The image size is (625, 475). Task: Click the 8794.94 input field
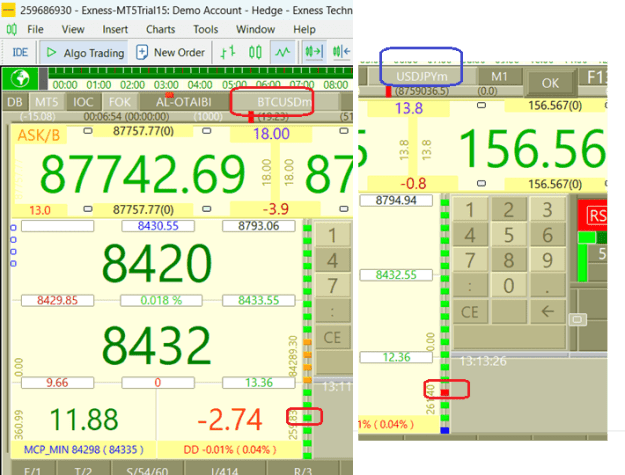(x=396, y=200)
